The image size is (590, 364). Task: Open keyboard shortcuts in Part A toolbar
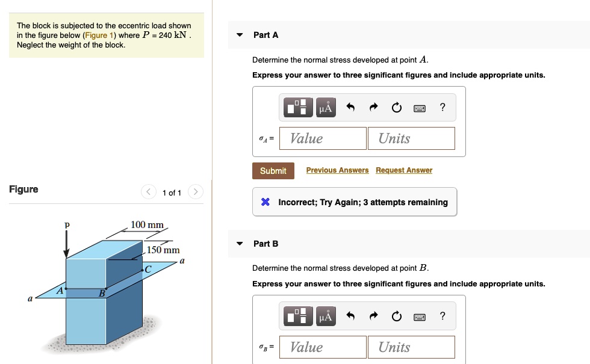coord(420,108)
